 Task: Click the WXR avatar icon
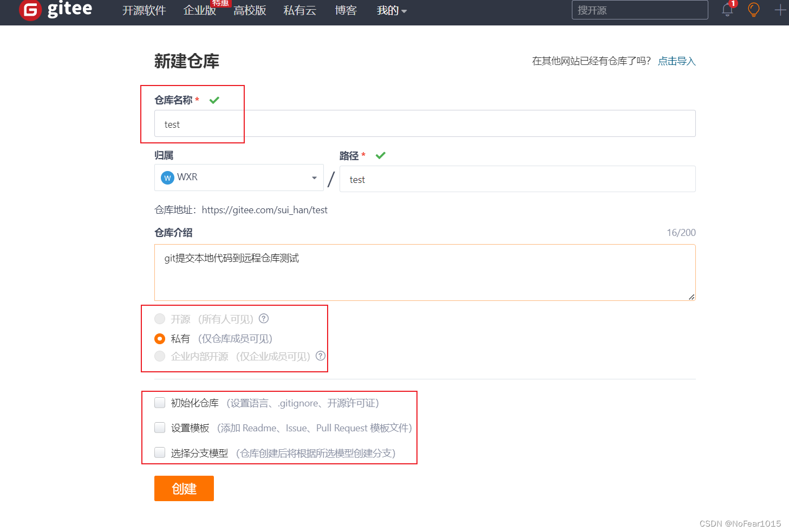pyautogui.click(x=168, y=178)
